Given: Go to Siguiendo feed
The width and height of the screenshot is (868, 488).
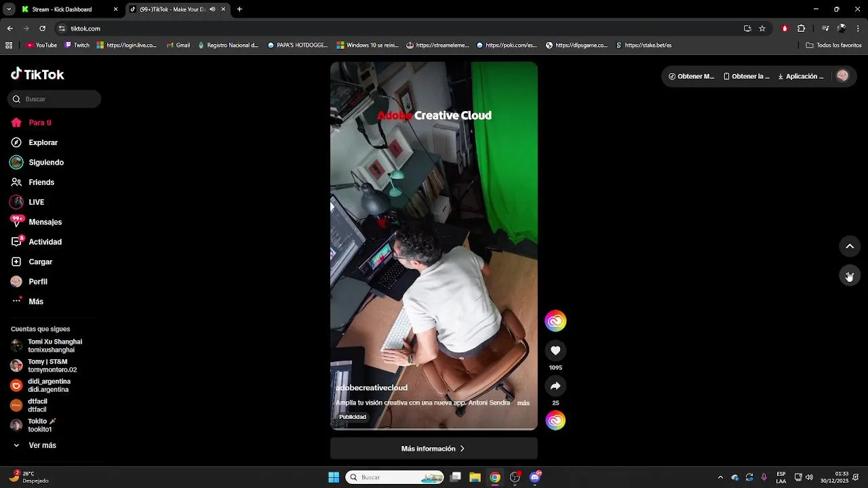Looking at the screenshot, I should tap(37, 163).
